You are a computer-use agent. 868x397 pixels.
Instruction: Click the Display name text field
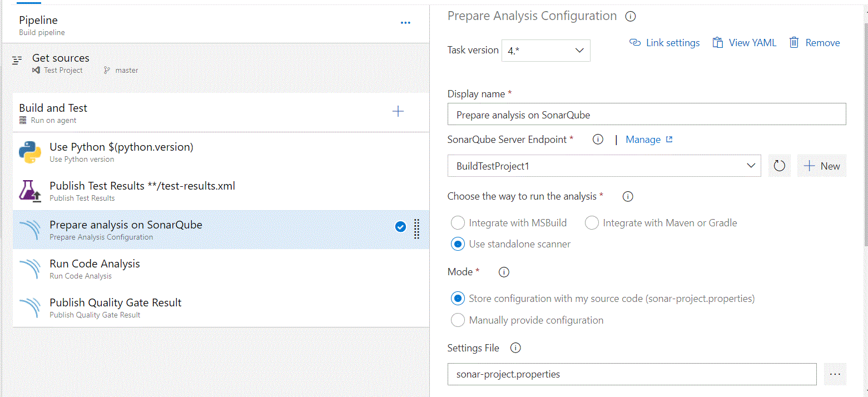[646, 115]
